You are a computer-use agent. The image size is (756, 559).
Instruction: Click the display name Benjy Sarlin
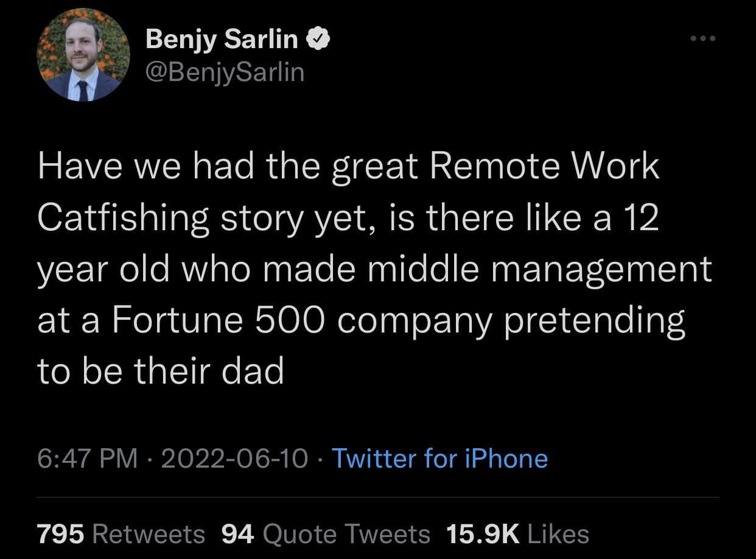222,40
